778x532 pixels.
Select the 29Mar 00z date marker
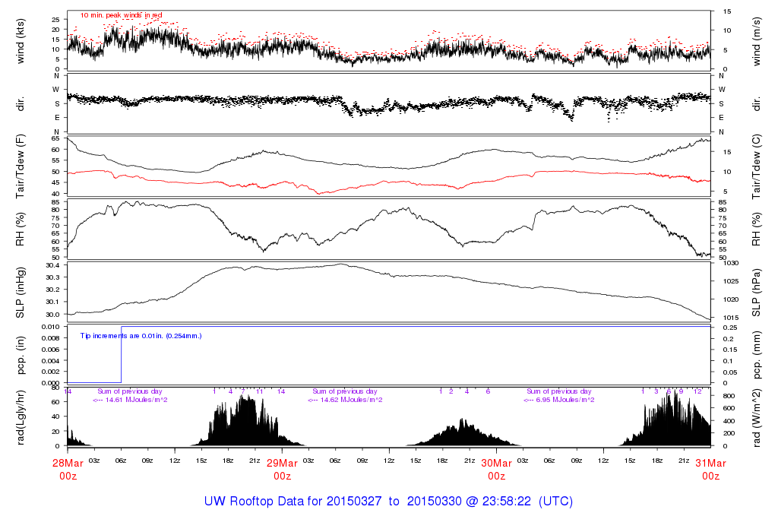(x=282, y=469)
